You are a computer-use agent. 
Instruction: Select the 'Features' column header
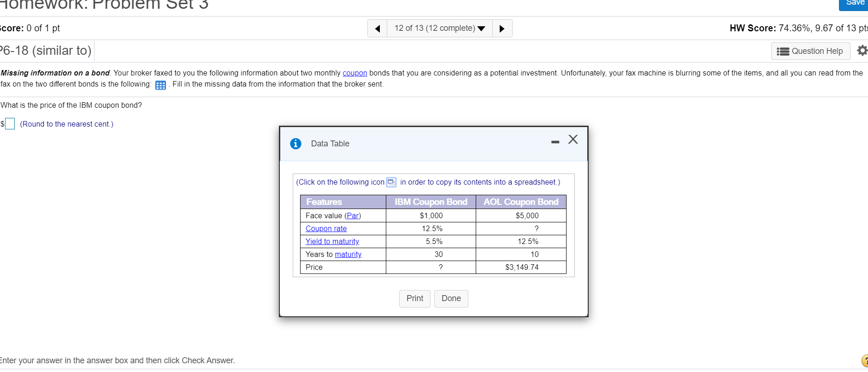click(343, 202)
